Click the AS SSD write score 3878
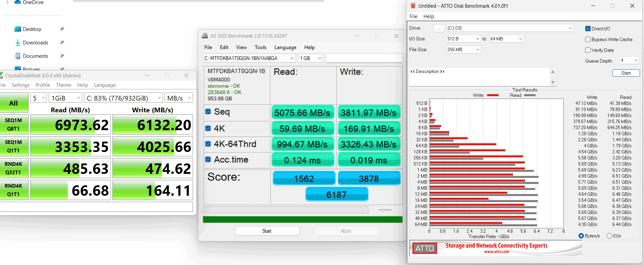644x265 pixels. (369, 178)
